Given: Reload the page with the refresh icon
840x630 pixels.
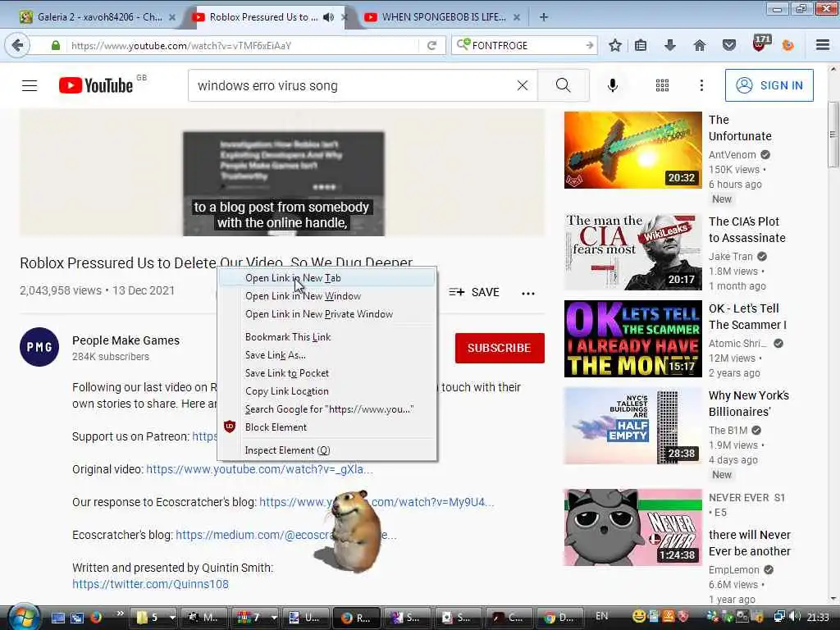Looking at the screenshot, I should coord(431,46).
